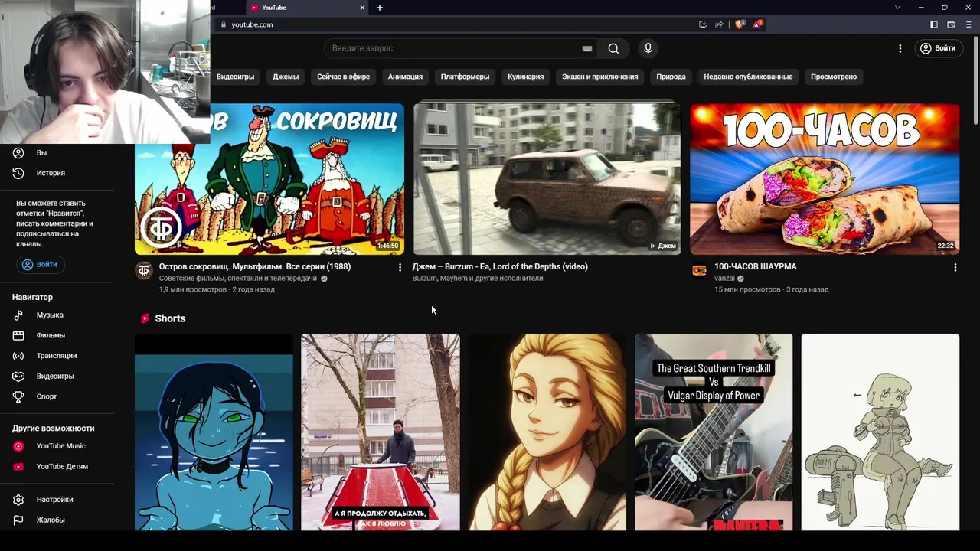Close the YouTube tab
The image size is (980, 551).
[362, 8]
